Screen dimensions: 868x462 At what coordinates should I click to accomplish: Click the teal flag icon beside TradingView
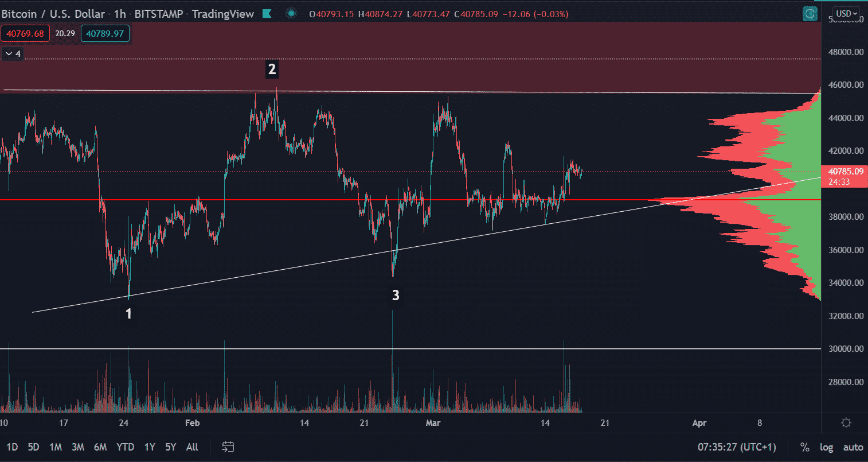pos(267,14)
